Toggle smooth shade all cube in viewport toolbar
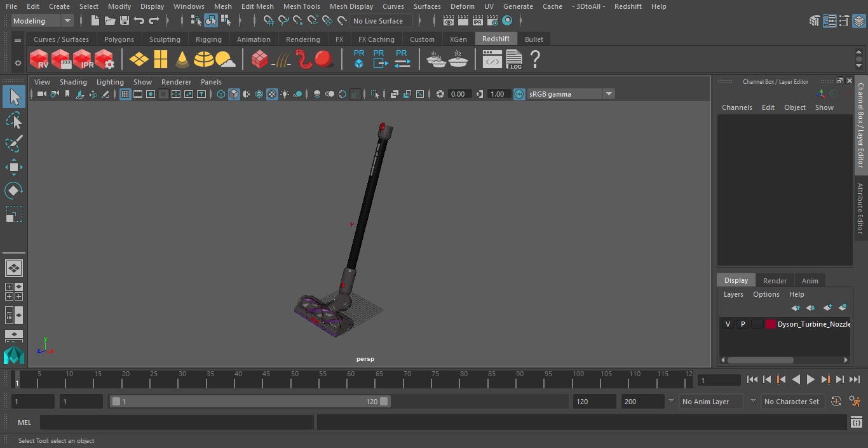 [234, 94]
